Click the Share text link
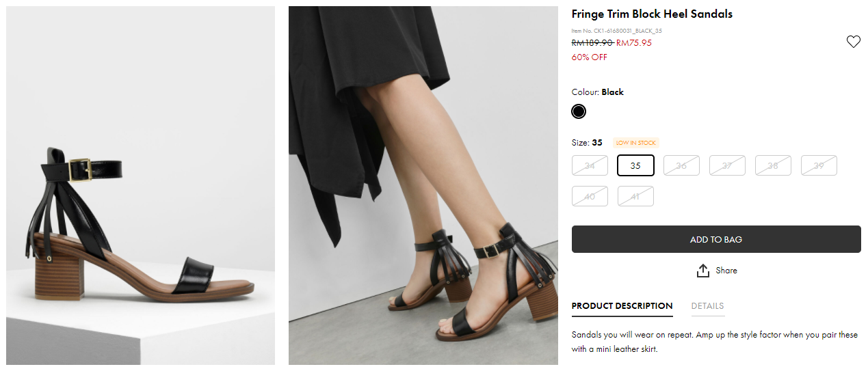This screenshot has width=868, height=369. point(726,271)
